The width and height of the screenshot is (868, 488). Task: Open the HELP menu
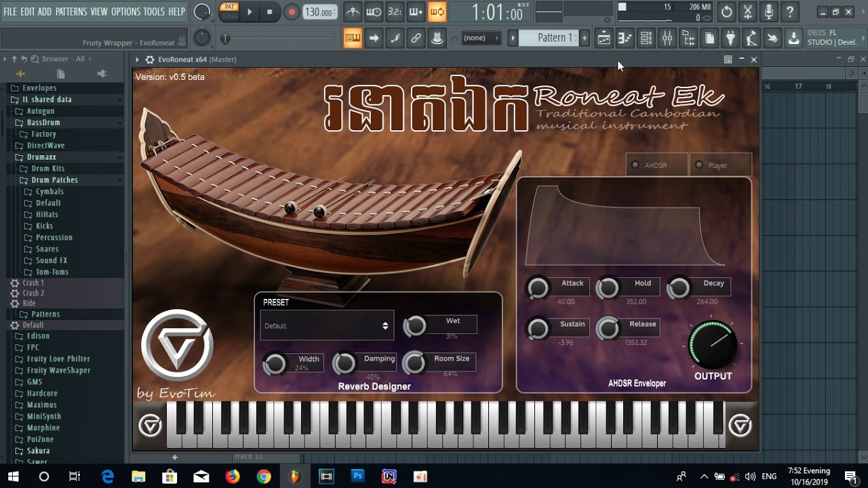(x=177, y=12)
